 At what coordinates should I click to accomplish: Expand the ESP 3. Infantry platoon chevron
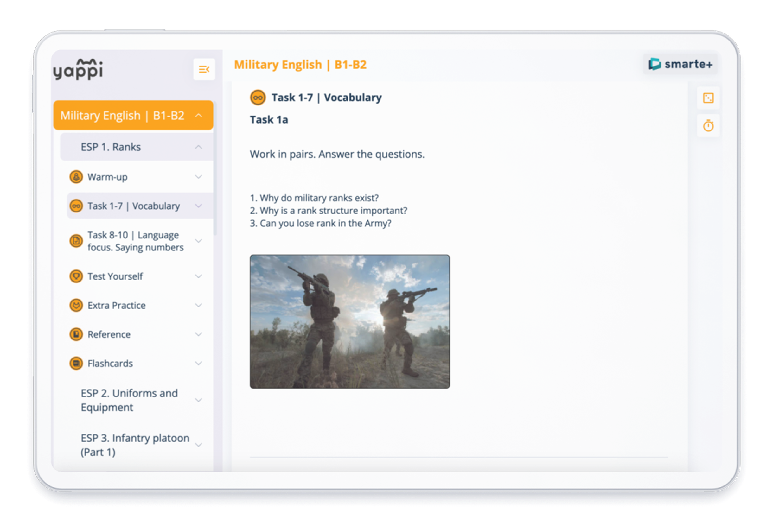pyautogui.click(x=198, y=445)
